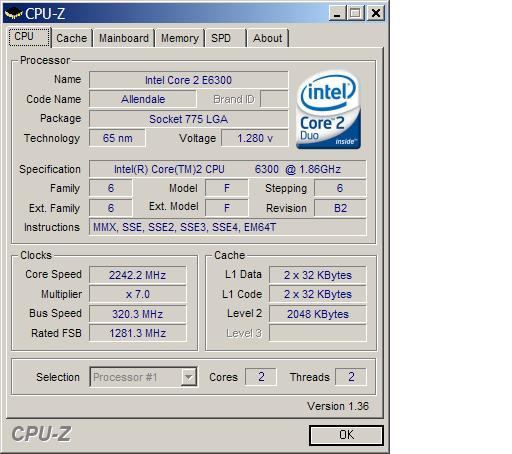Click the Bus Speed 320.3 MHz value
Screen dimensions: 512x454
click(138, 314)
